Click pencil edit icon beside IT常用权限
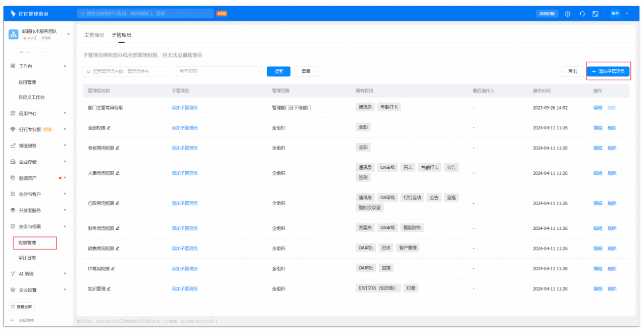The width and height of the screenshot is (644, 331). tap(114, 268)
